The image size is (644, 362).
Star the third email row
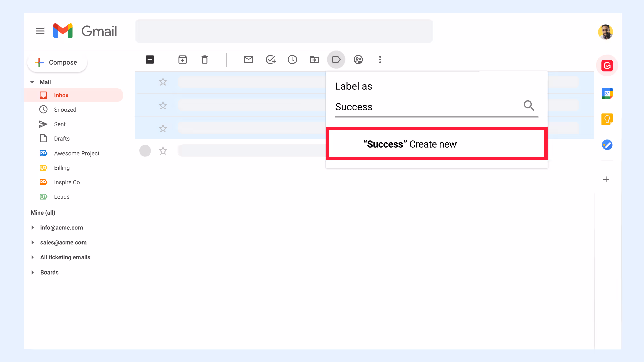(163, 128)
